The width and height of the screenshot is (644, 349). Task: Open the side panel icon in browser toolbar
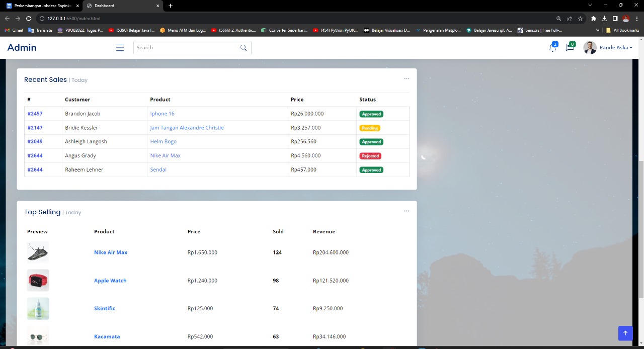[x=614, y=18]
